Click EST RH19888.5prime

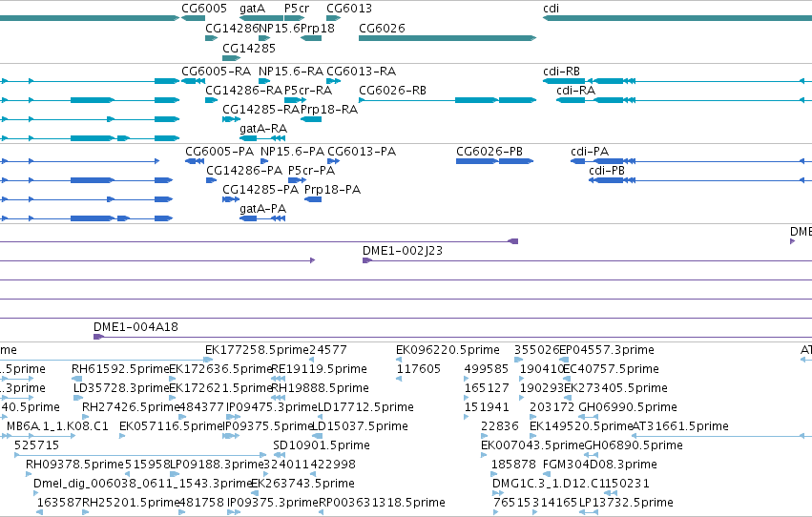(320, 388)
